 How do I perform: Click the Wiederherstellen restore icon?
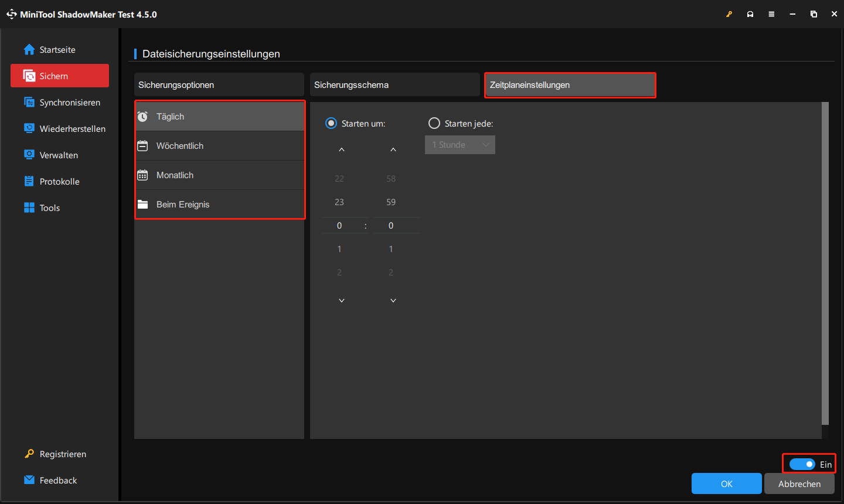point(29,128)
